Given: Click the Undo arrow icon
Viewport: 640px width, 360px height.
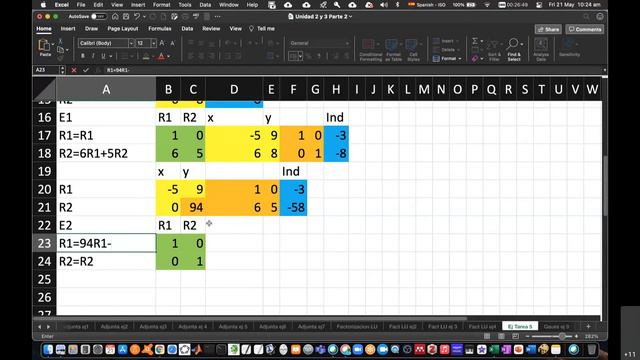Looking at the screenshot, I should 137,17.
